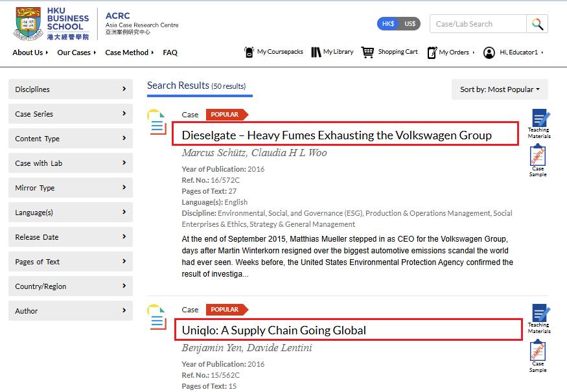567x392 pixels.
Task: Expand the Pages of Text filter
Action: (x=71, y=262)
